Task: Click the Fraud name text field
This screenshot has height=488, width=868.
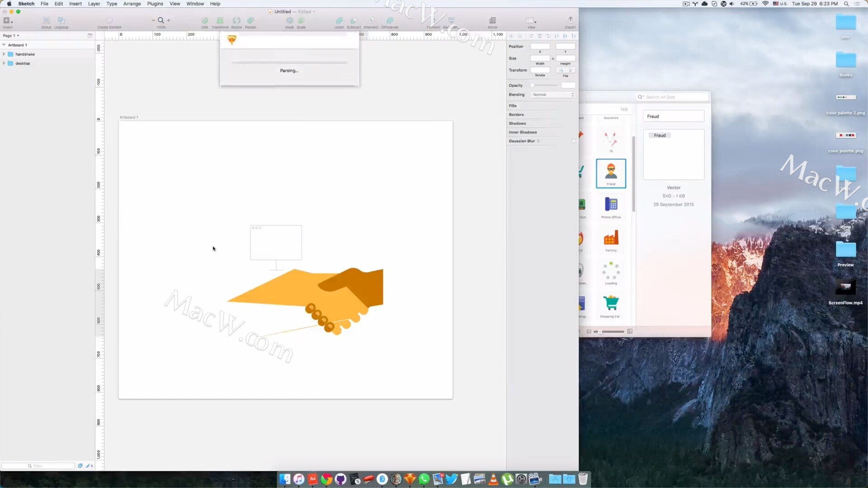Action: click(x=674, y=117)
